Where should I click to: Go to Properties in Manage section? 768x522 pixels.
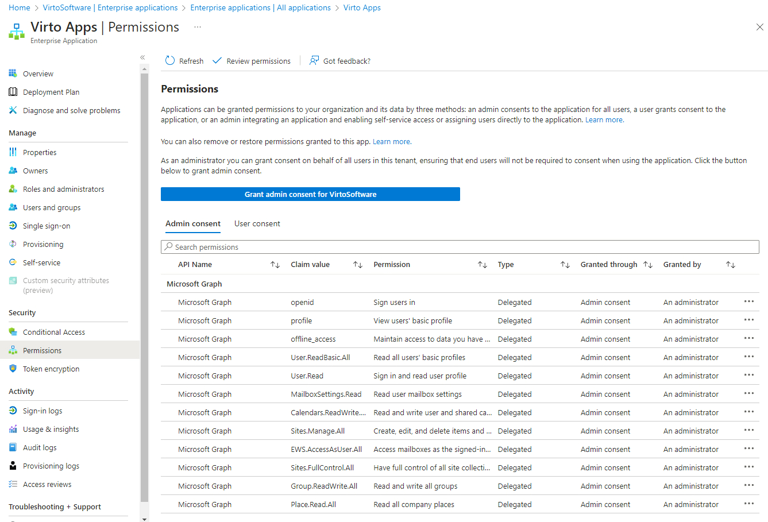(x=39, y=152)
